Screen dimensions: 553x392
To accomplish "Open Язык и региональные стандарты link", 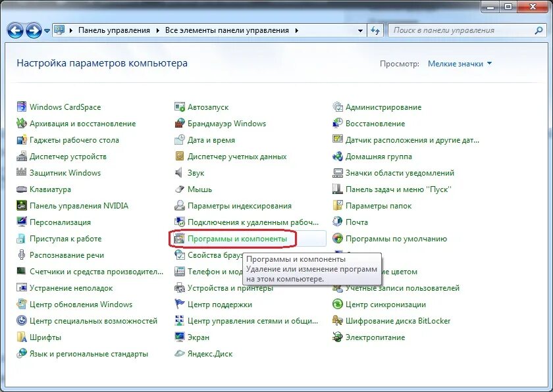I will tap(88, 354).
